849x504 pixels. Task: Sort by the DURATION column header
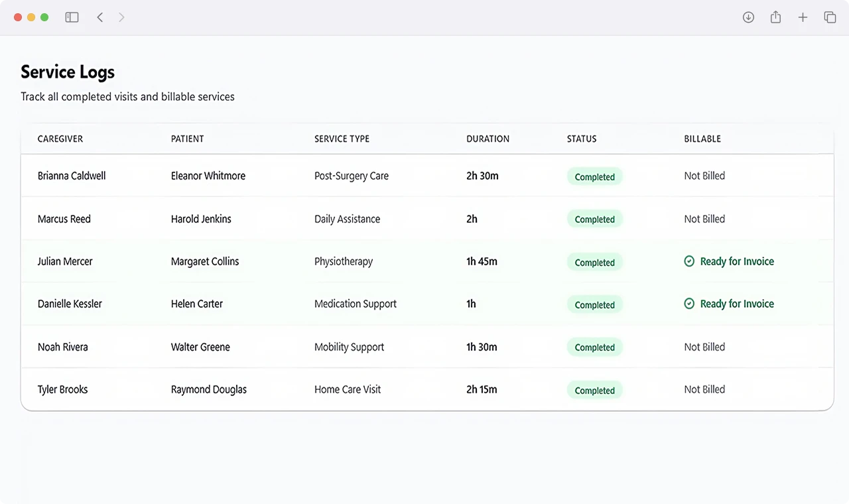tap(488, 139)
